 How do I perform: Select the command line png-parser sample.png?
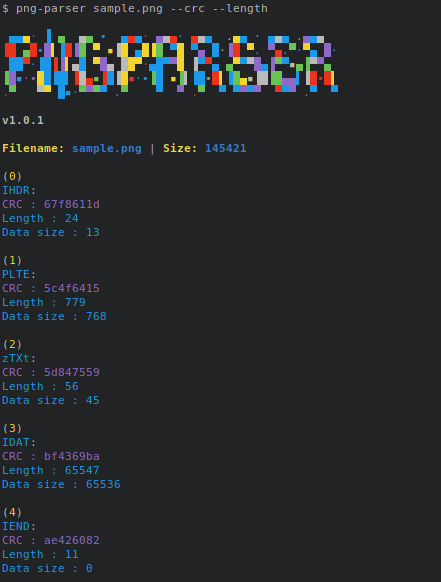pos(89,9)
